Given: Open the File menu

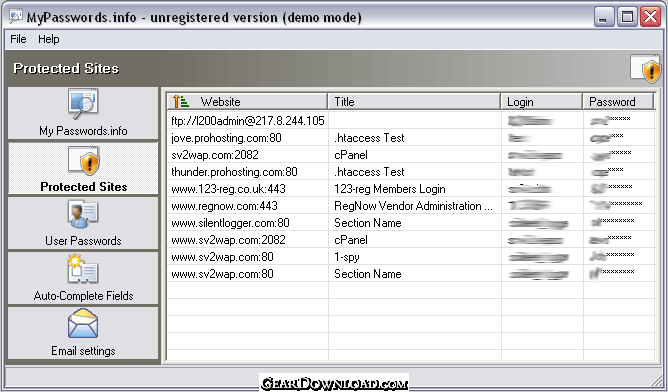Looking at the screenshot, I should click(x=18, y=39).
